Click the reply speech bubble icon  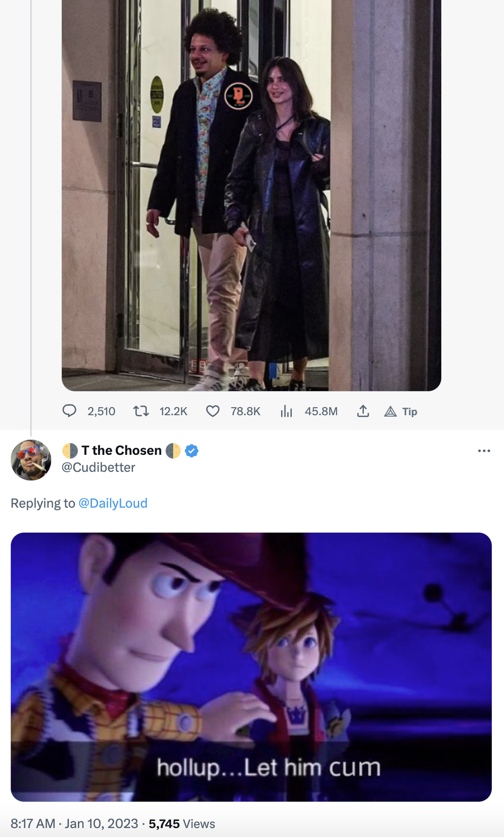coord(69,411)
